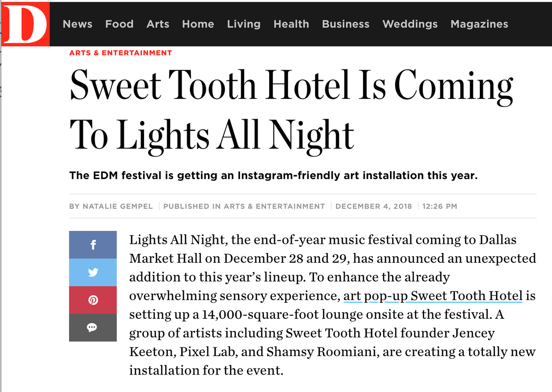Click the red D Magazine logo
This screenshot has height=392, width=552.
coord(26,23)
